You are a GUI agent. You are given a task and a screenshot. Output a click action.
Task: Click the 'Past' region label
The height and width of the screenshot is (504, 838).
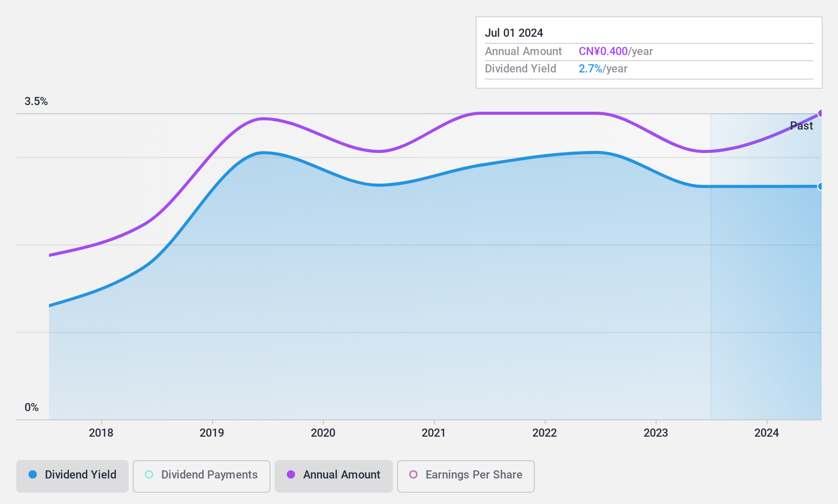click(801, 125)
